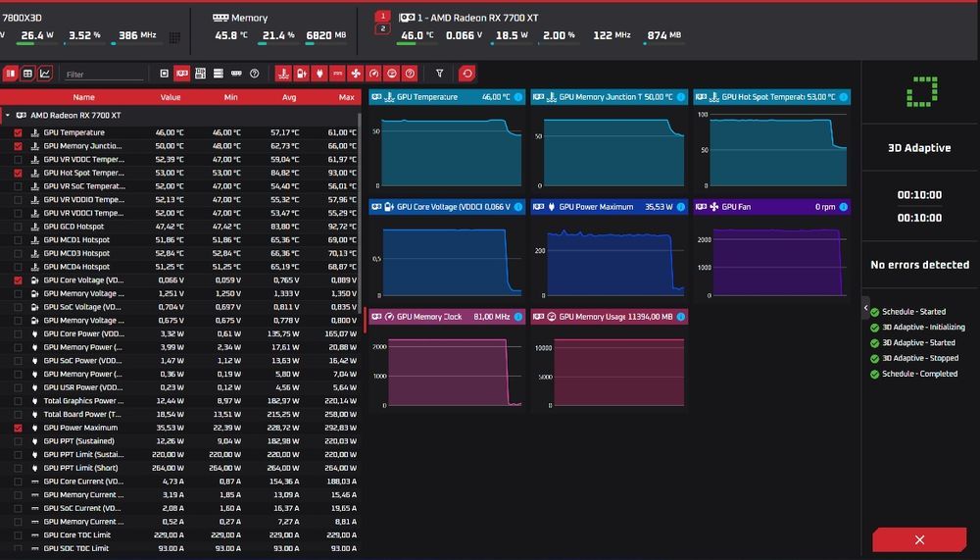This screenshot has height=560, width=980.
Task: Toggle temperature sensor type filter
Action: 284,74
